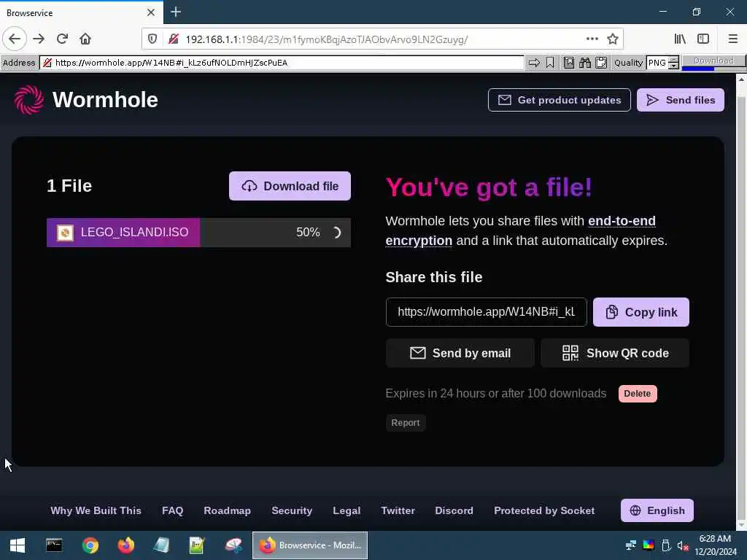The image size is (747, 560).
Task: Open the Notepad++ taskbar icon
Action: 197,545
